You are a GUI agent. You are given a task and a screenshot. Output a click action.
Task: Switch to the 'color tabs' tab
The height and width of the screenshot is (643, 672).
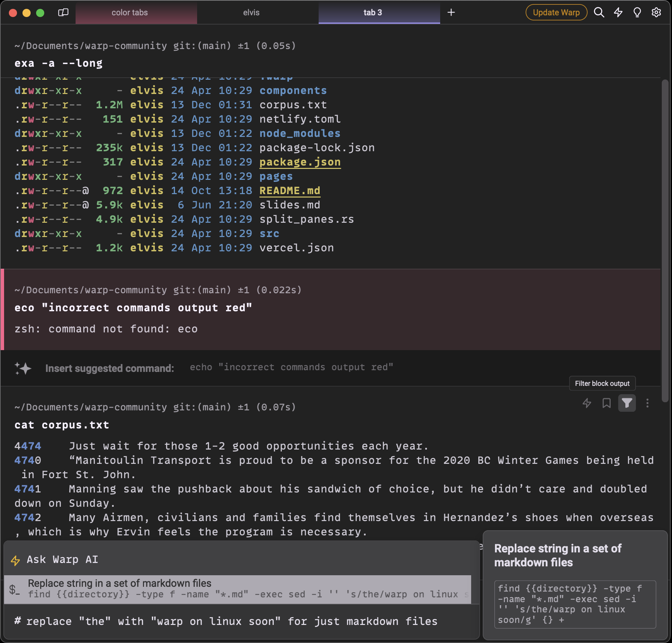130,13
